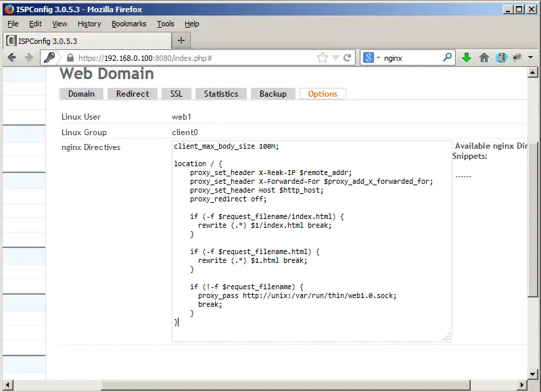Switch to the Redirect tab
The height and width of the screenshot is (392, 541).
[133, 94]
